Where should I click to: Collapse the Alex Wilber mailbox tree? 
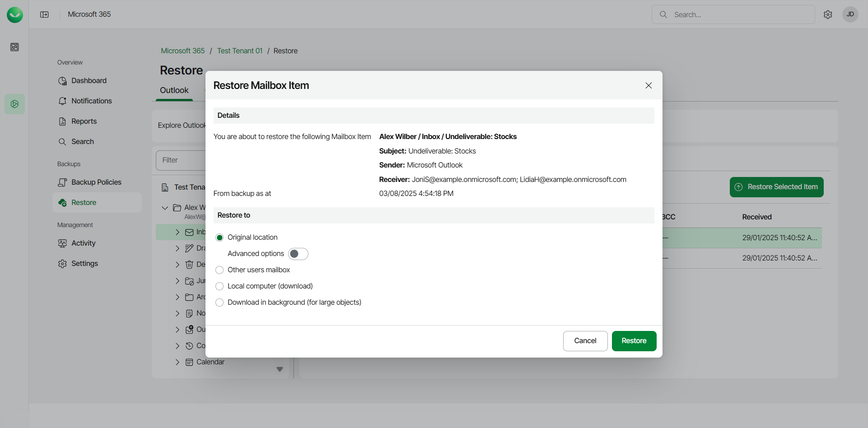(165, 208)
